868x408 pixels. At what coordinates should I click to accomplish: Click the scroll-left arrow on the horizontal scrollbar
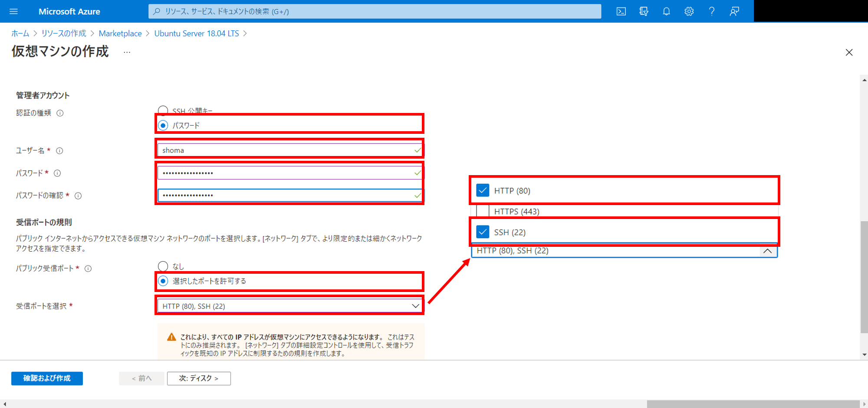pos(4,404)
